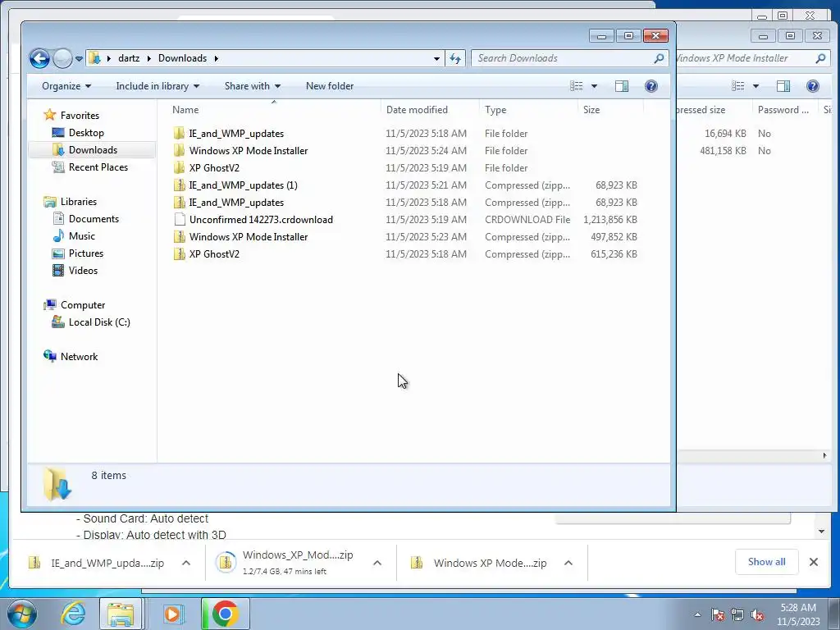Sort files by Name column
The width and height of the screenshot is (840, 630).
185,110
